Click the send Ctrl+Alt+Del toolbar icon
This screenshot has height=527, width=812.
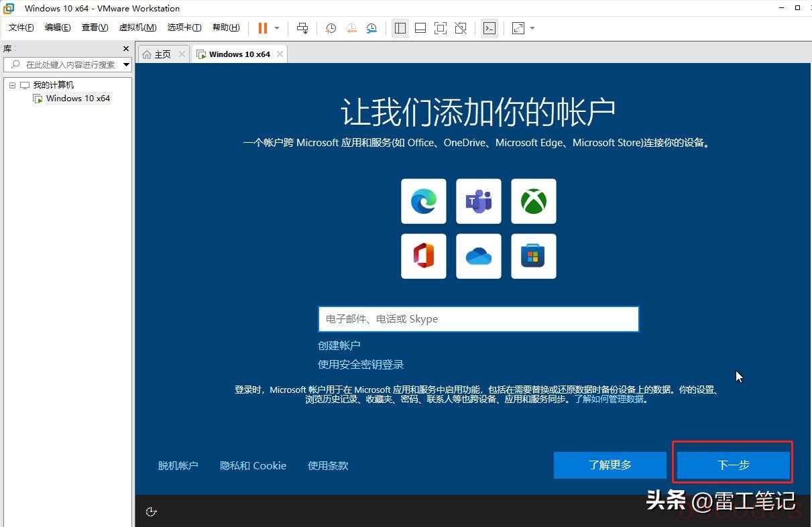(302, 28)
